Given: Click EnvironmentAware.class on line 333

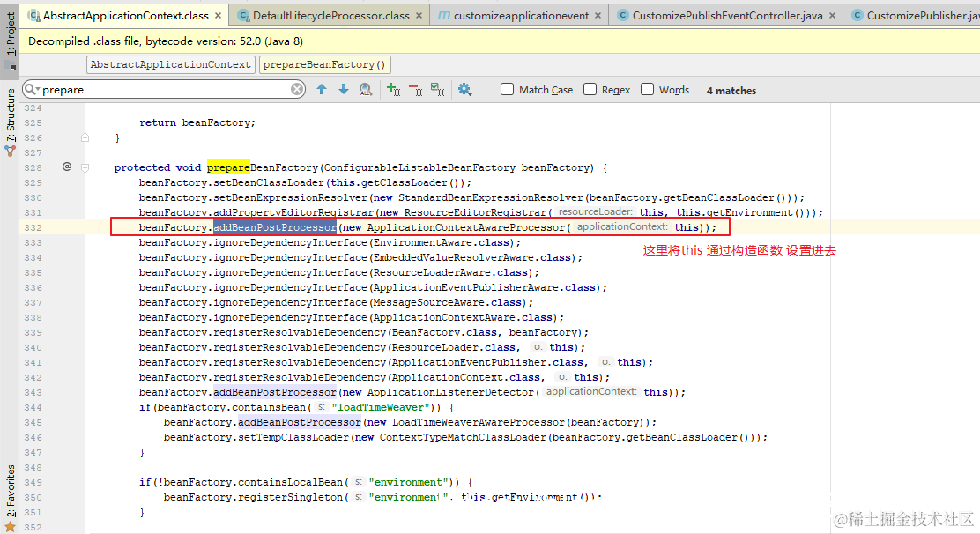Looking at the screenshot, I should click(x=443, y=242).
